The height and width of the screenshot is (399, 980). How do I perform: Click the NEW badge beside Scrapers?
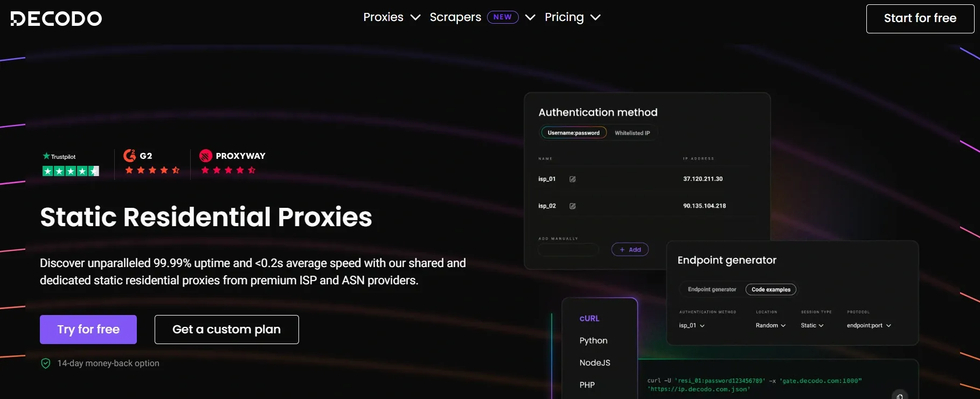pyautogui.click(x=503, y=17)
